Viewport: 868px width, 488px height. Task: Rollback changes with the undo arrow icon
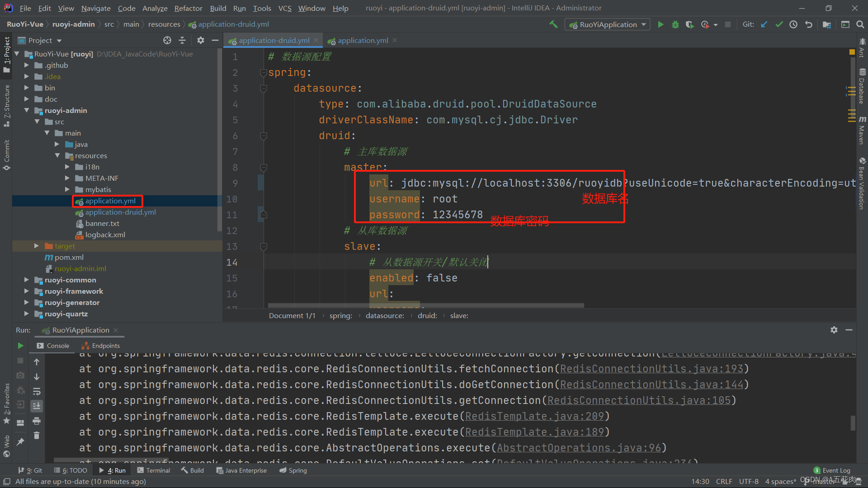click(x=808, y=24)
